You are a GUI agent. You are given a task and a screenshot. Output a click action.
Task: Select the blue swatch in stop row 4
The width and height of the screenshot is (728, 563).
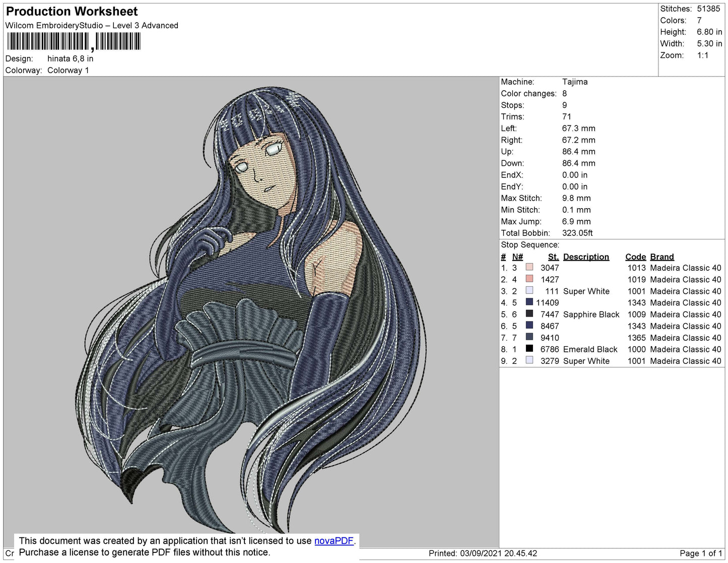pyautogui.click(x=529, y=302)
